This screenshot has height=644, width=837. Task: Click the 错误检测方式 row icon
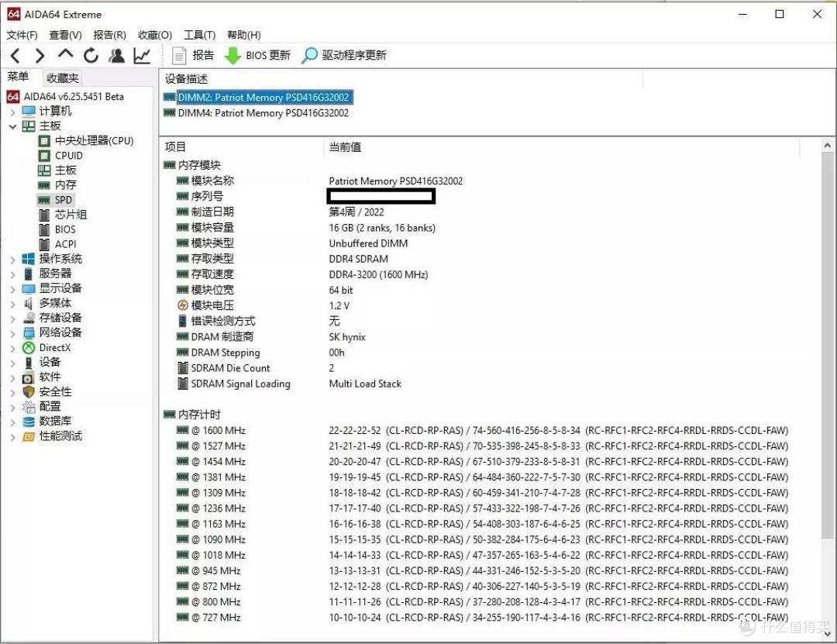pos(183,321)
